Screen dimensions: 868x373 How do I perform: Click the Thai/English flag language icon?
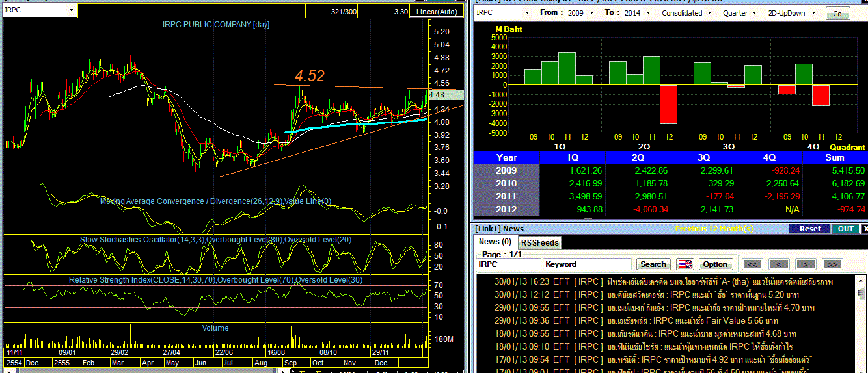click(x=685, y=264)
